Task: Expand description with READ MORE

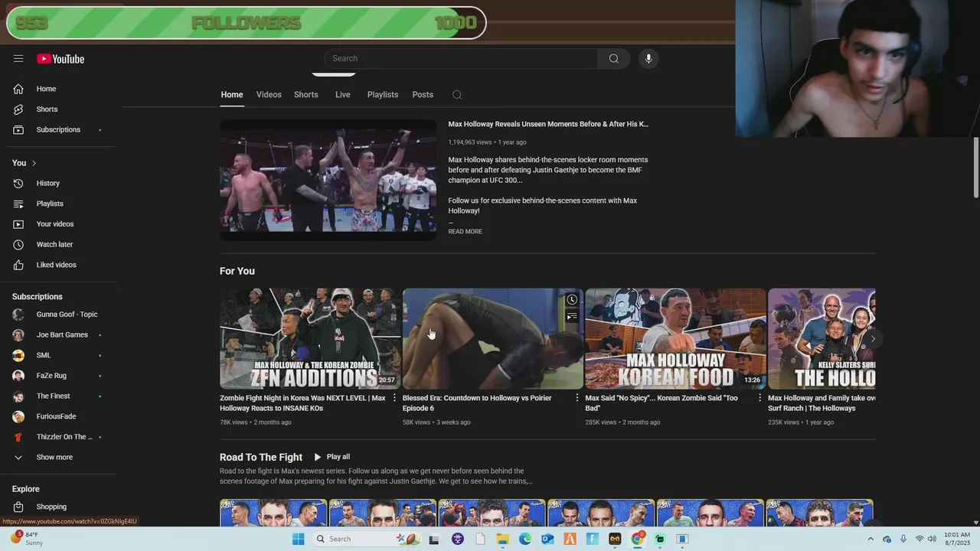Action: coord(465,232)
